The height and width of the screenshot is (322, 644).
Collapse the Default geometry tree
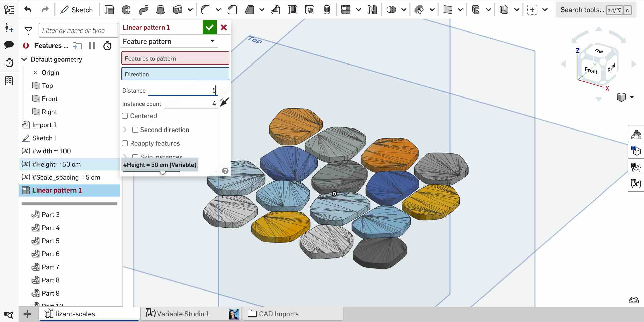24,59
